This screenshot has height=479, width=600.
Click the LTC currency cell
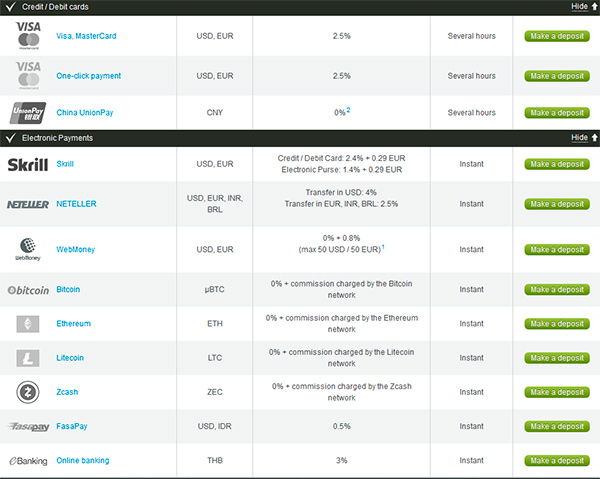[x=215, y=358]
